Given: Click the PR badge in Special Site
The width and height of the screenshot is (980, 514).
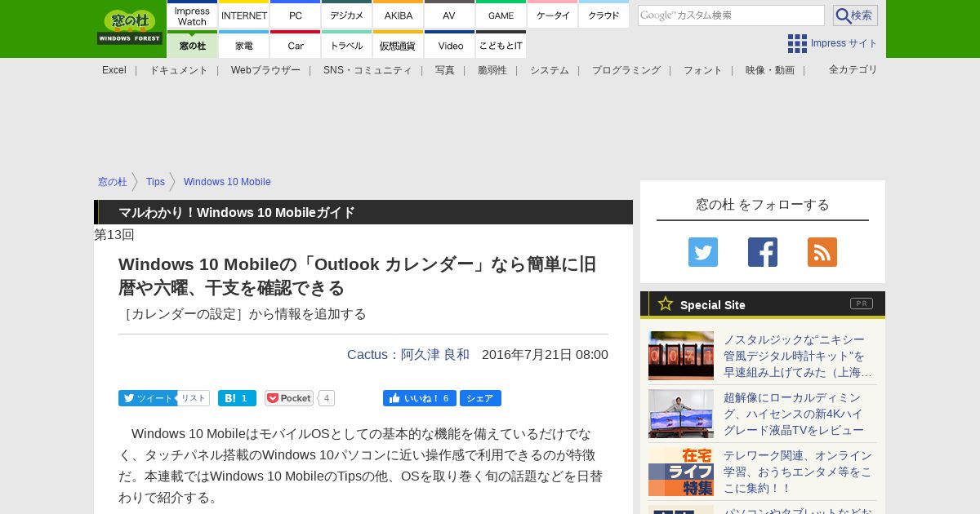Looking at the screenshot, I should coord(862,304).
